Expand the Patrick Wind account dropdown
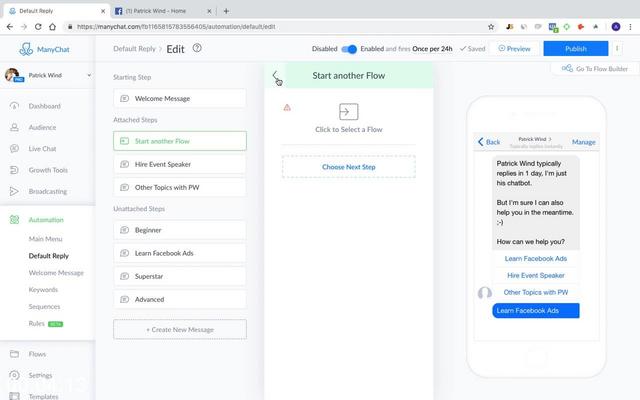640x400 pixels. 89,75
